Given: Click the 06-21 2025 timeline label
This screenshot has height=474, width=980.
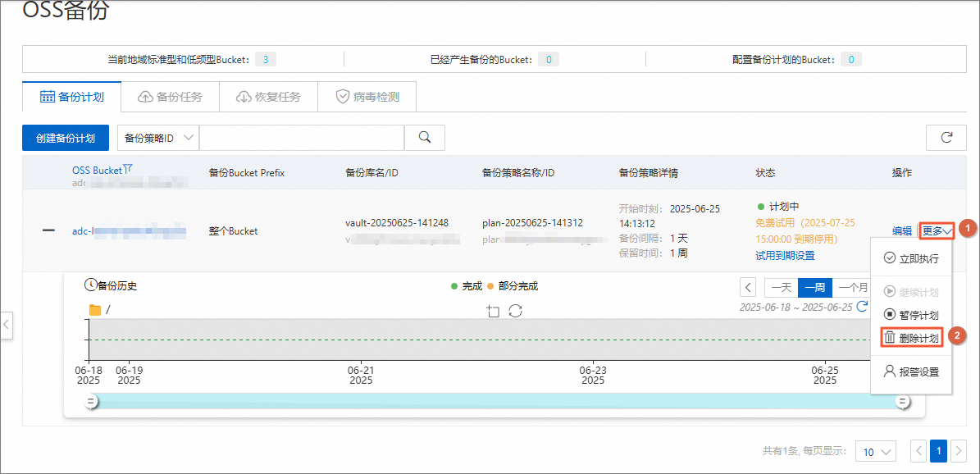Looking at the screenshot, I should coord(361,375).
